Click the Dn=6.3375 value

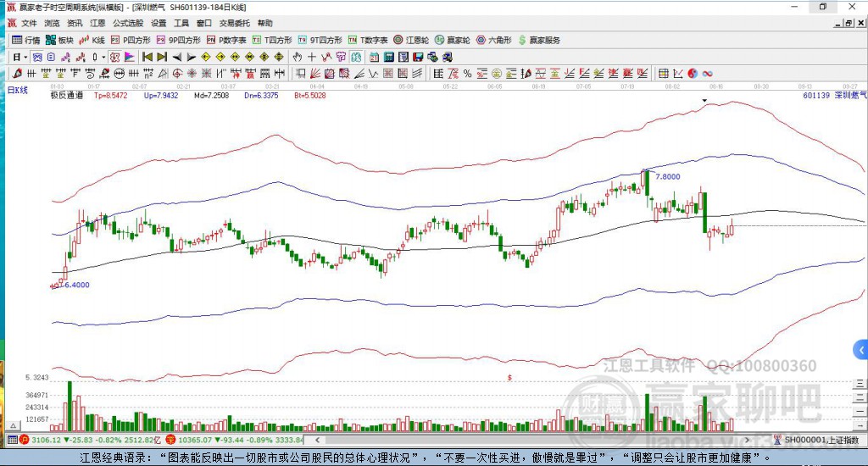click(261, 95)
